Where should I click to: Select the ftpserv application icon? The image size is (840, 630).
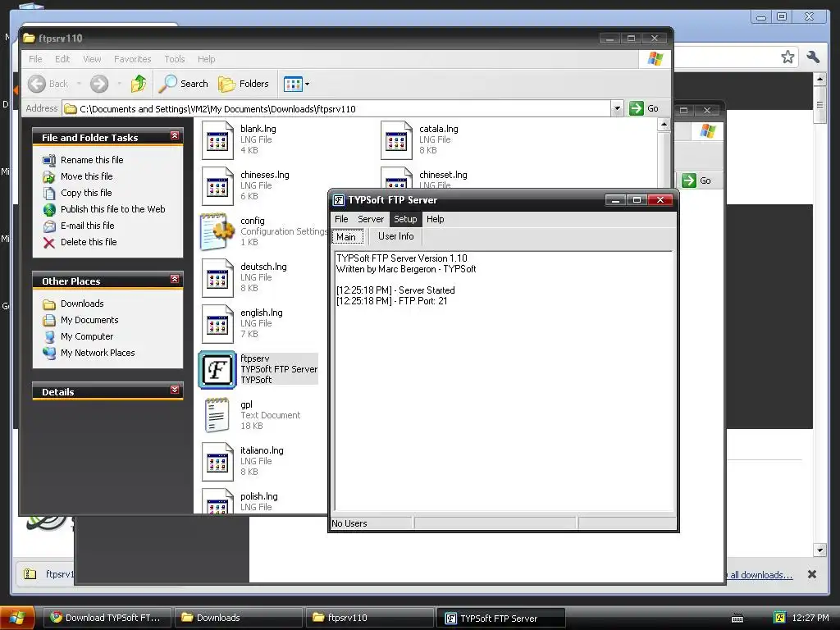point(217,370)
